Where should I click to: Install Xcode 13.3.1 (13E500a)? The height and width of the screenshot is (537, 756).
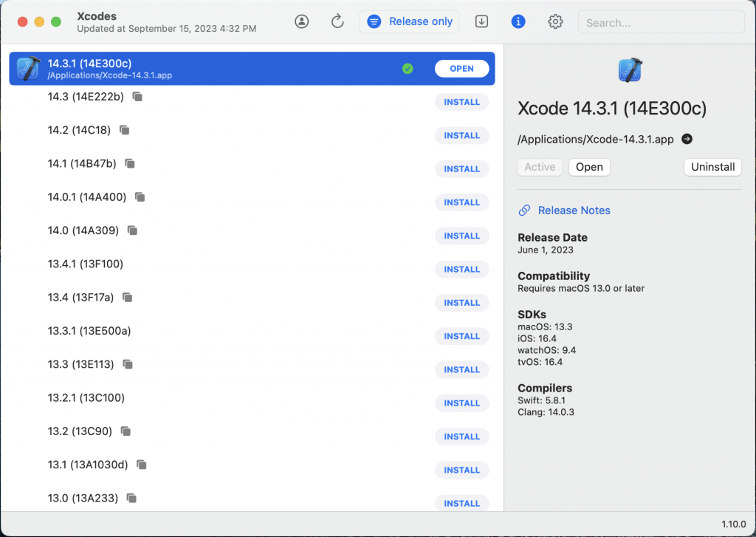click(x=462, y=336)
